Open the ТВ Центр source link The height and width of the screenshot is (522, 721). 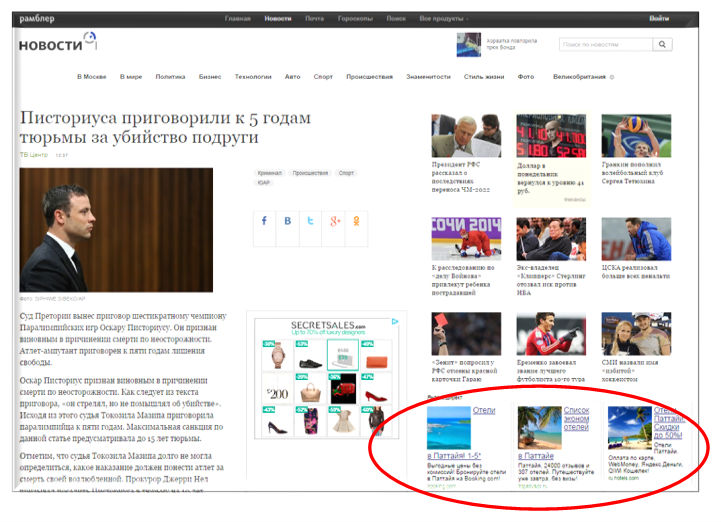pyautogui.click(x=33, y=155)
